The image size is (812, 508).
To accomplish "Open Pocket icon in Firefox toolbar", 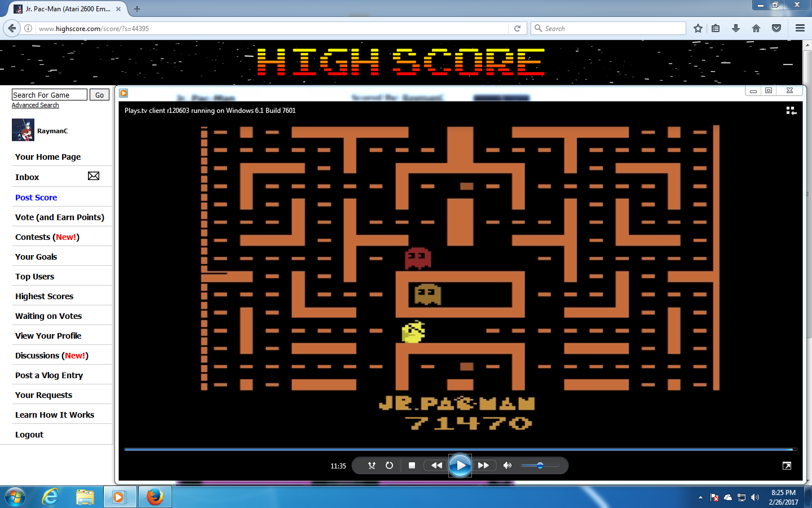I will click(776, 28).
